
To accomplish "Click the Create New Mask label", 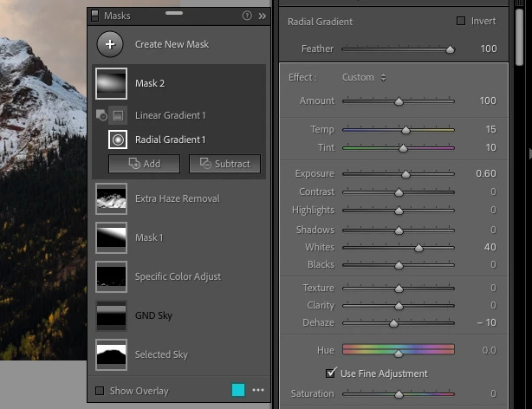I will 172,44.
